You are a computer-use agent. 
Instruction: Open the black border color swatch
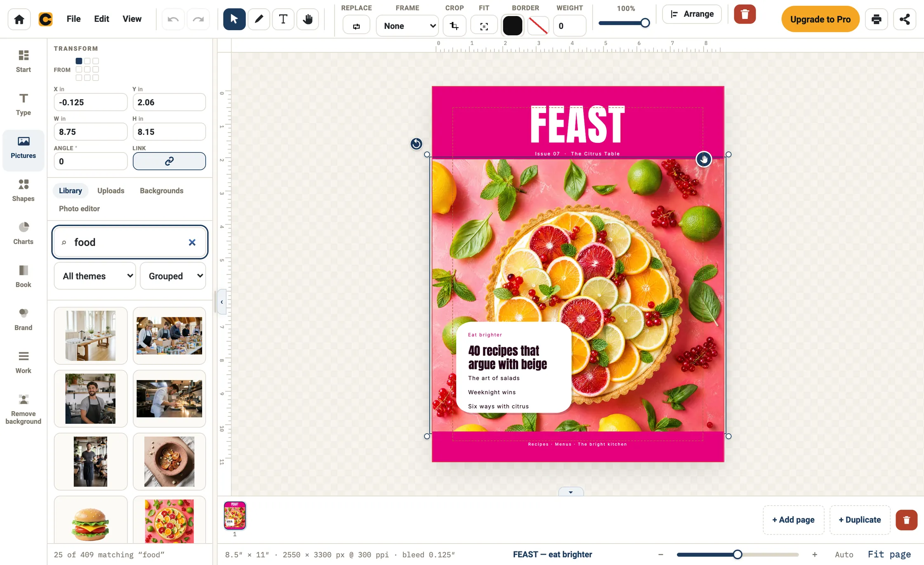[513, 26]
